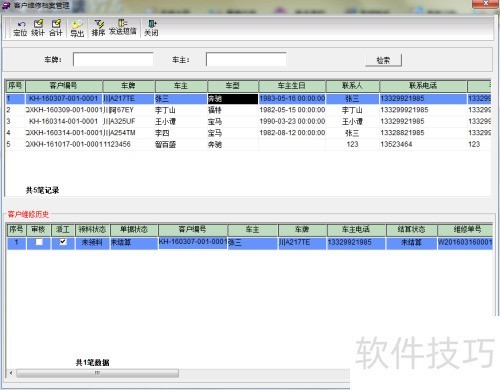The height and width of the screenshot is (390, 500).
Task: Sort by 客户编号 column header
Action: [x=64, y=86]
